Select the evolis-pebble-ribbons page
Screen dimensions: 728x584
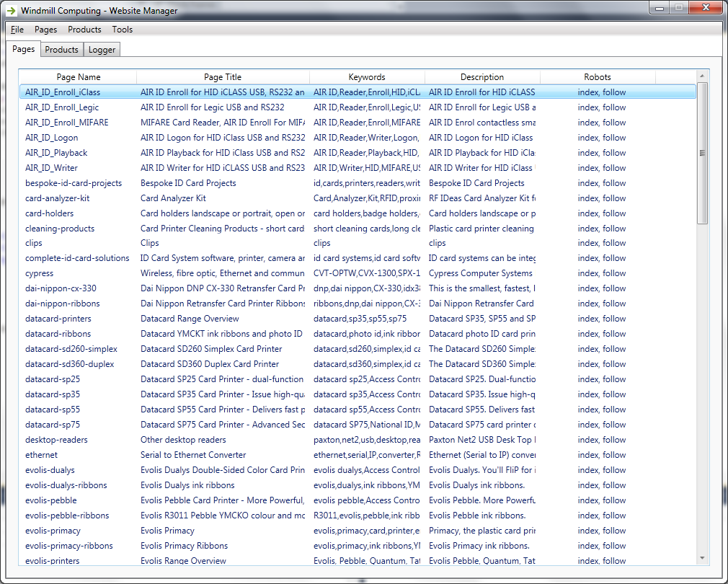67,516
